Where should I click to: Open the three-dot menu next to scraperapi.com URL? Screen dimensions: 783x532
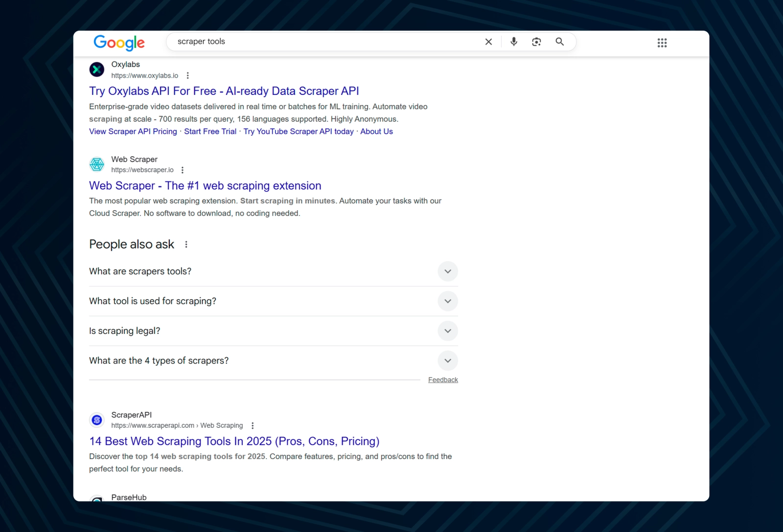click(x=253, y=426)
